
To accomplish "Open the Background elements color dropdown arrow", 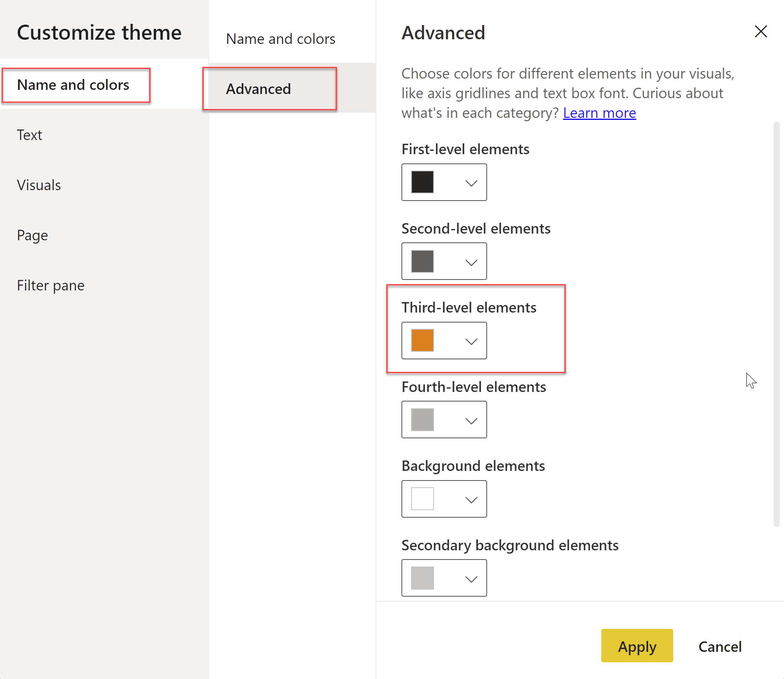I will pos(471,500).
